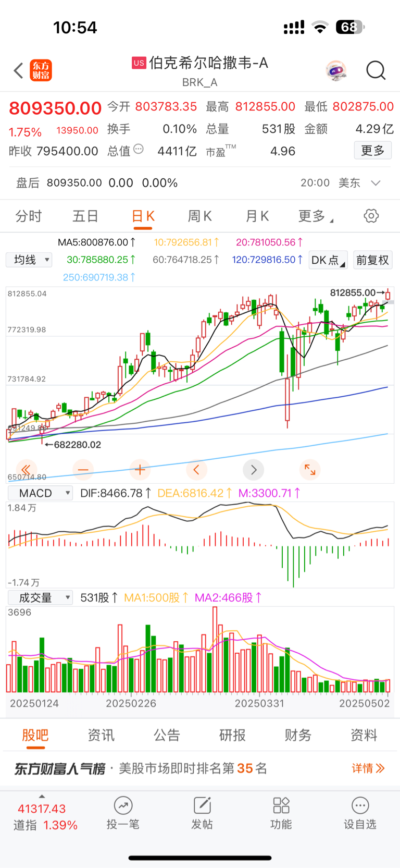Open the 前复权 adjustment selector

point(372,260)
